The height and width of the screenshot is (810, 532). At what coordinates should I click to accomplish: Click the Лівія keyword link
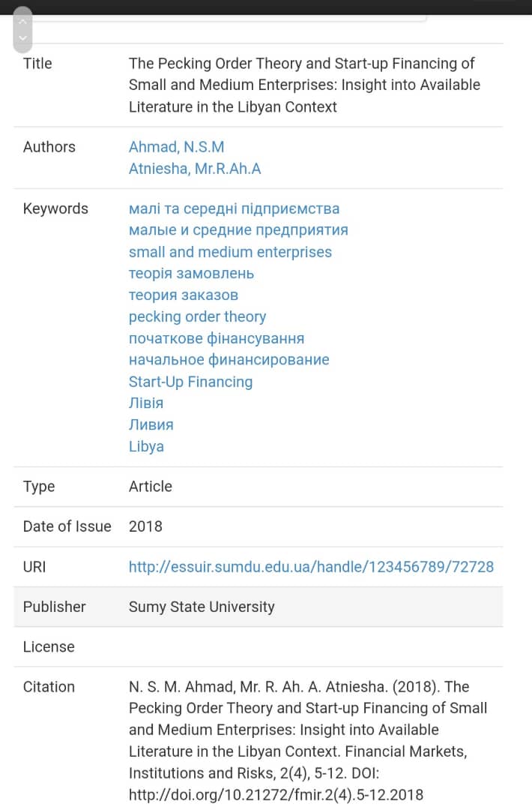click(x=146, y=403)
